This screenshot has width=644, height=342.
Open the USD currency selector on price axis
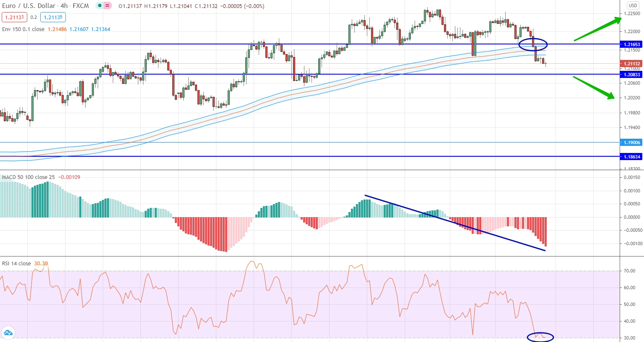(633, 5)
